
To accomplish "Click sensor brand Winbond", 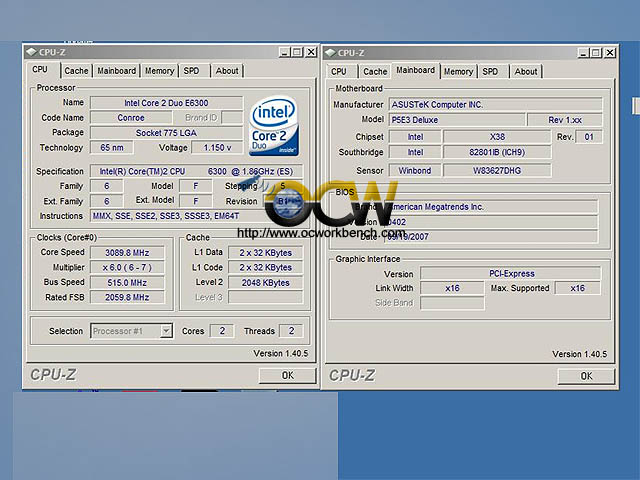I will coord(415,171).
